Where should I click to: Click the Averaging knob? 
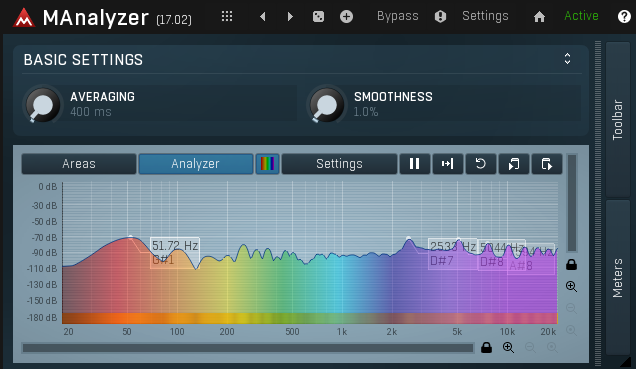(43, 105)
